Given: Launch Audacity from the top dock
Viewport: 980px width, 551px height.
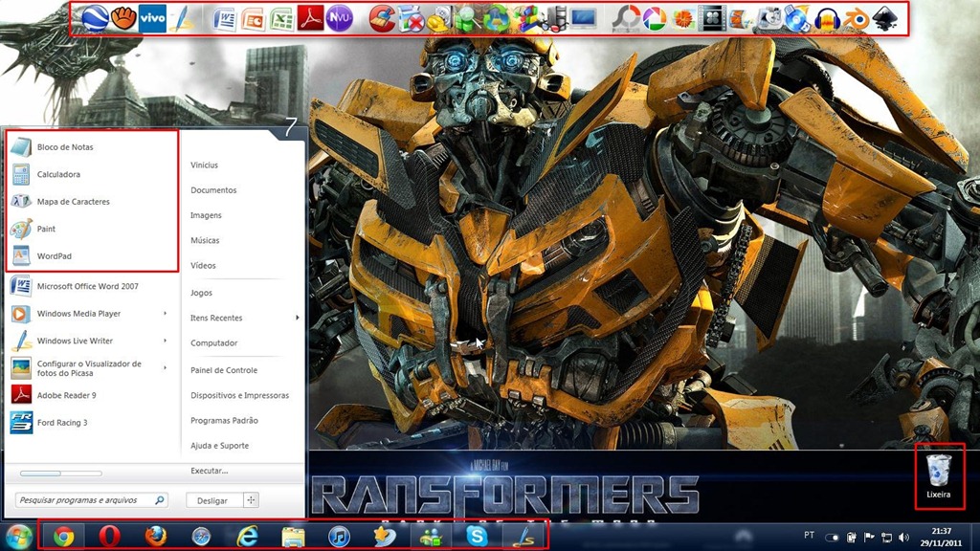Looking at the screenshot, I should click(827, 19).
